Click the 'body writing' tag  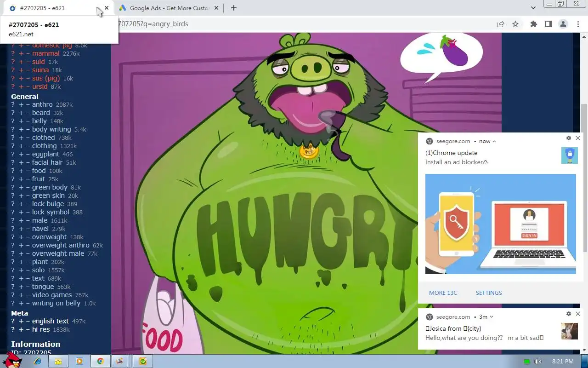(x=51, y=129)
